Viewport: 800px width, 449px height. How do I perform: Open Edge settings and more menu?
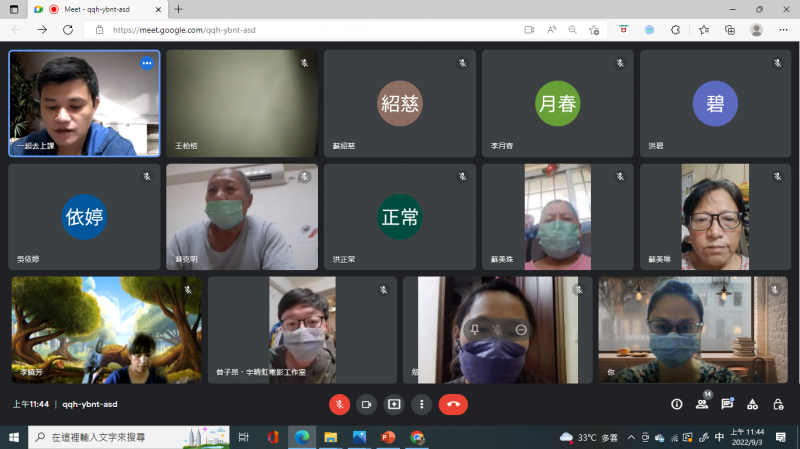pos(782,30)
